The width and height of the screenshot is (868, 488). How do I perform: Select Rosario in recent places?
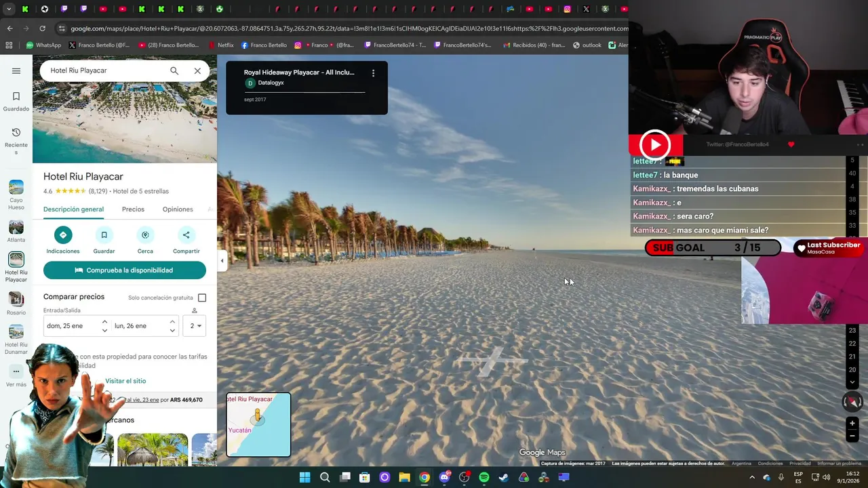tap(16, 304)
